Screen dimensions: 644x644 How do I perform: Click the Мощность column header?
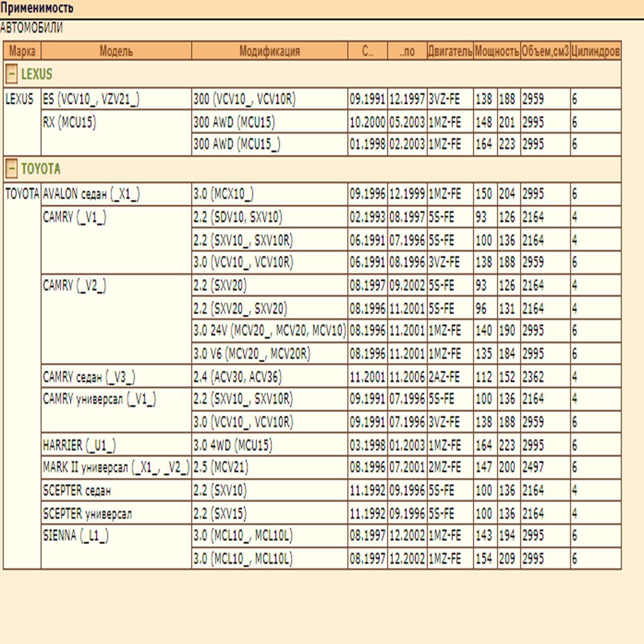click(x=497, y=51)
